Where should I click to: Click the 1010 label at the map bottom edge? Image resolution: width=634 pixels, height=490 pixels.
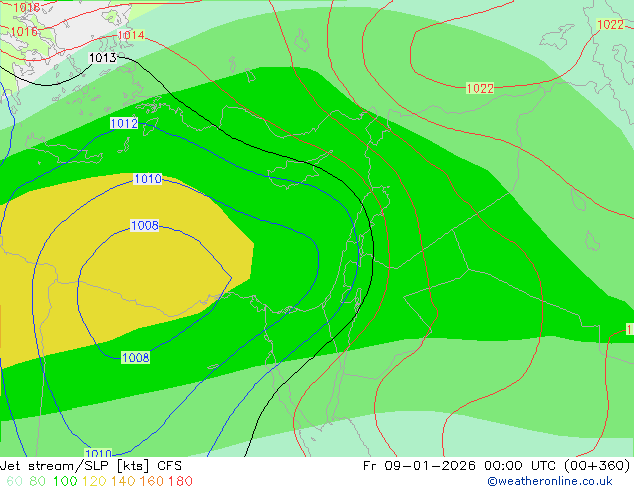[98, 453]
